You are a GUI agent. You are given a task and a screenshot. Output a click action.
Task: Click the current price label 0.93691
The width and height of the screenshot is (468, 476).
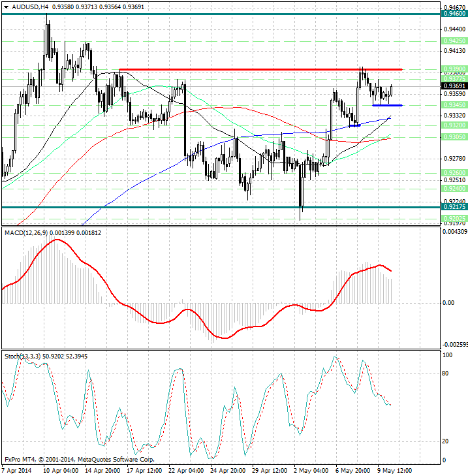(453, 86)
